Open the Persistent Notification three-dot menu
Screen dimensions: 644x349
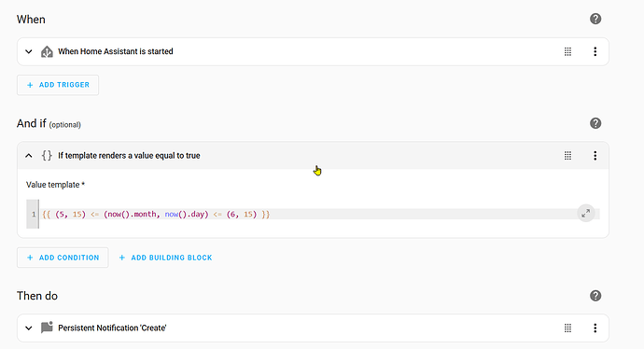[x=595, y=328]
